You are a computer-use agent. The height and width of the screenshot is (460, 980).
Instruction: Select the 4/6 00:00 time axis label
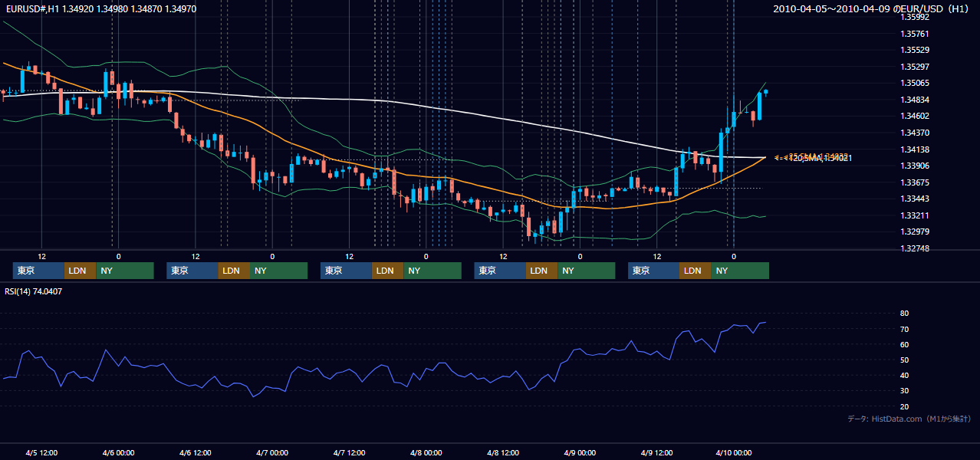pyautogui.click(x=118, y=452)
